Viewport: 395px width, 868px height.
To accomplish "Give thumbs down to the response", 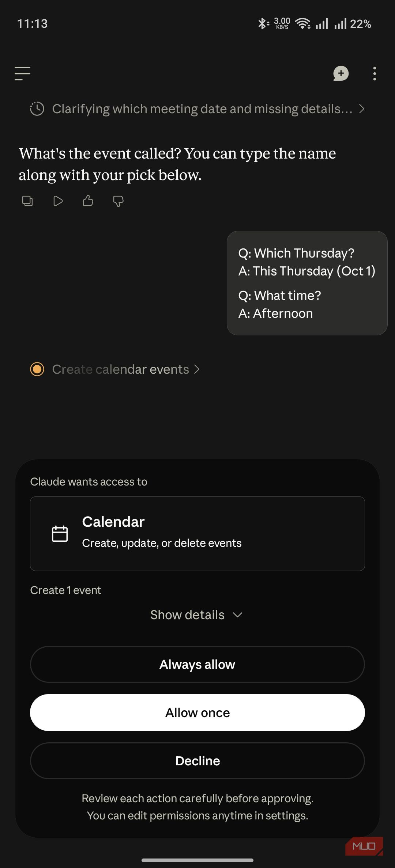I will (x=118, y=201).
